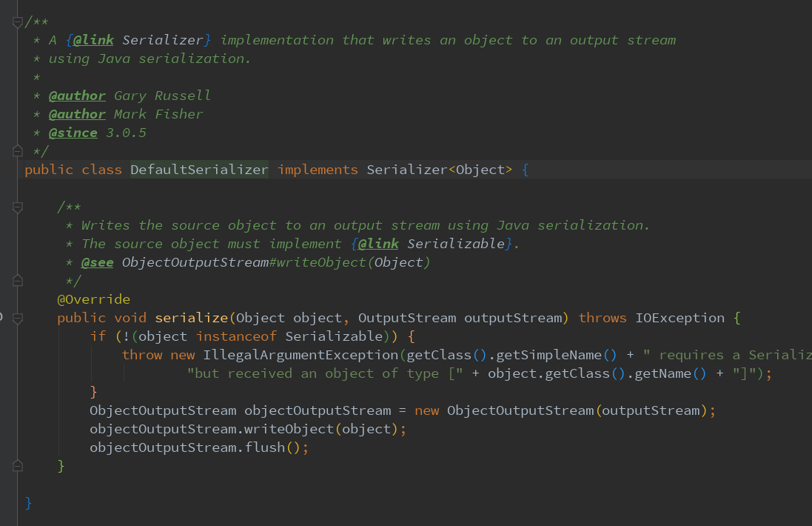Click the @Override annotation
Screen dimensions: 812x526
coord(93,299)
